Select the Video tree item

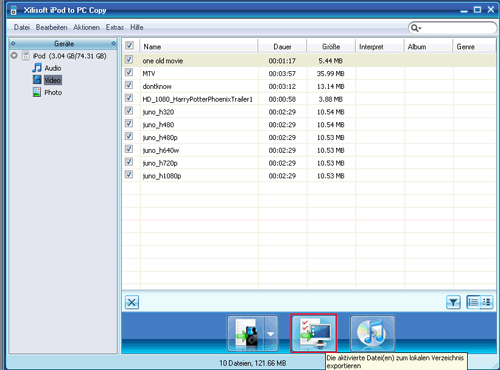click(x=53, y=80)
